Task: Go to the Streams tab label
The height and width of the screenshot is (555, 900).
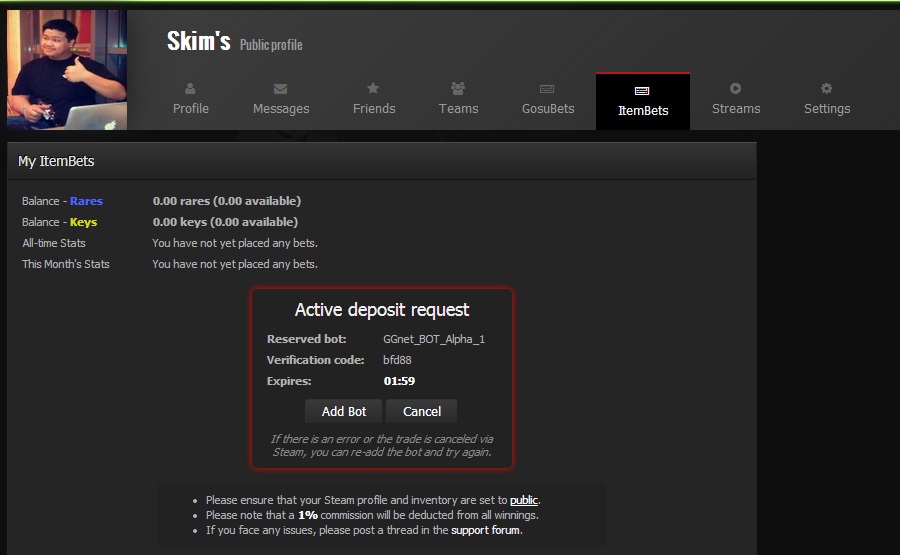Action: coord(736,109)
